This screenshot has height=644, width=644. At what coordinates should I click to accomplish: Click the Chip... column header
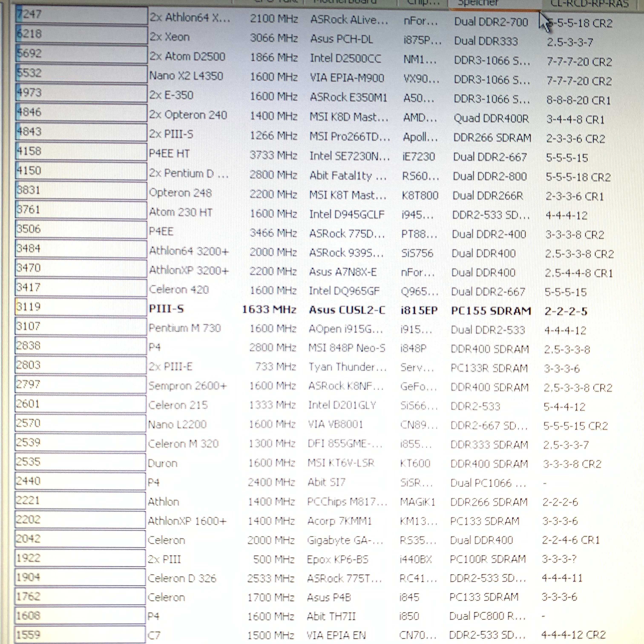(423, 3)
